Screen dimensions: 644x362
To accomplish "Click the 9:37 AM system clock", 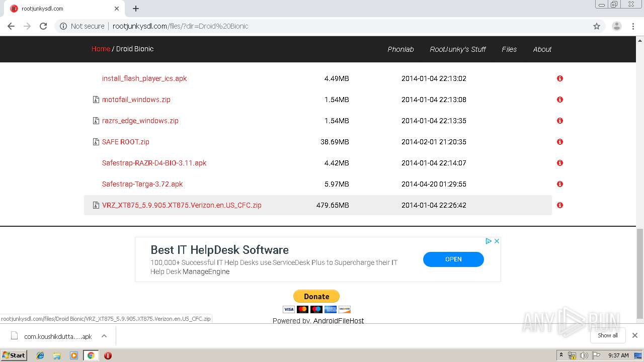I will pyautogui.click(x=618, y=355).
